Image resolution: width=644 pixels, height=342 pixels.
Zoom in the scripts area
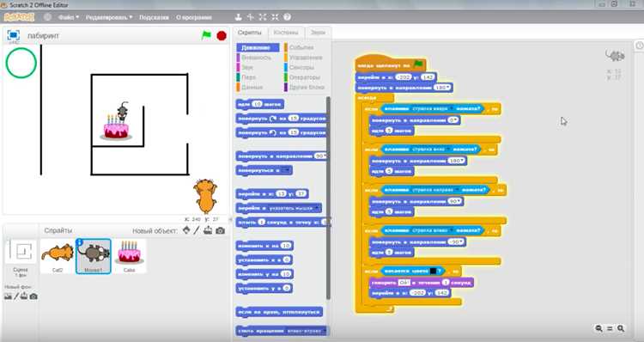tap(621, 328)
